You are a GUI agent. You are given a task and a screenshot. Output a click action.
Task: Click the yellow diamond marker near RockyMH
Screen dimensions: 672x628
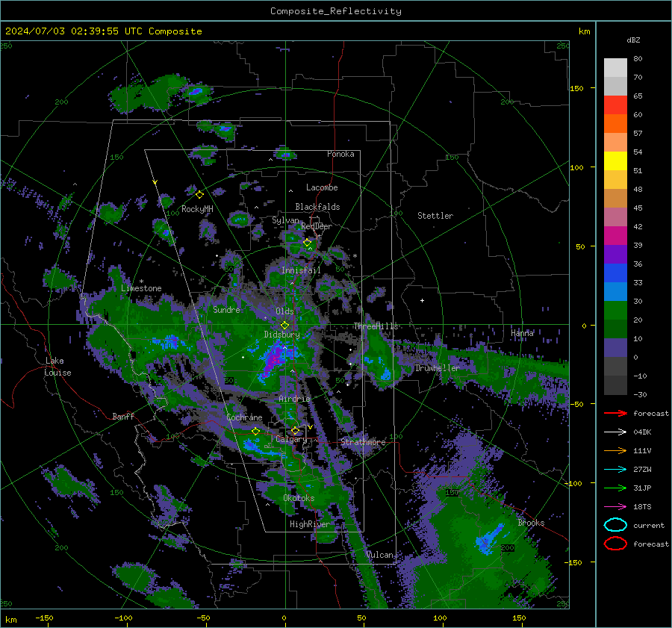199,195
